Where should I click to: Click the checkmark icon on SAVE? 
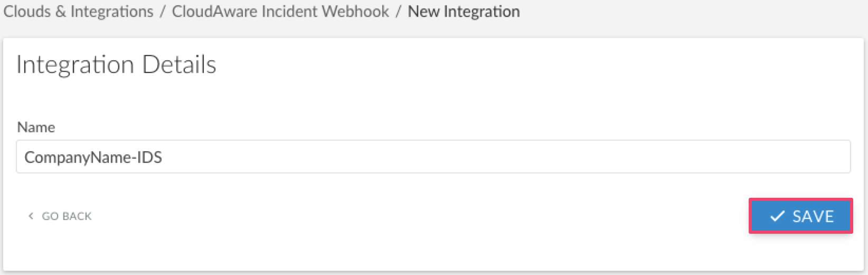tap(777, 216)
